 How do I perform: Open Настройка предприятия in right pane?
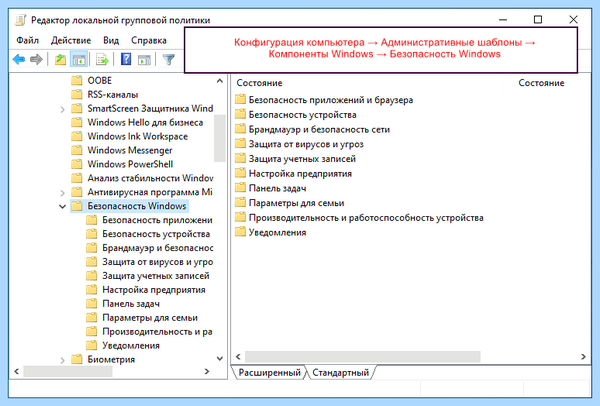(x=300, y=173)
